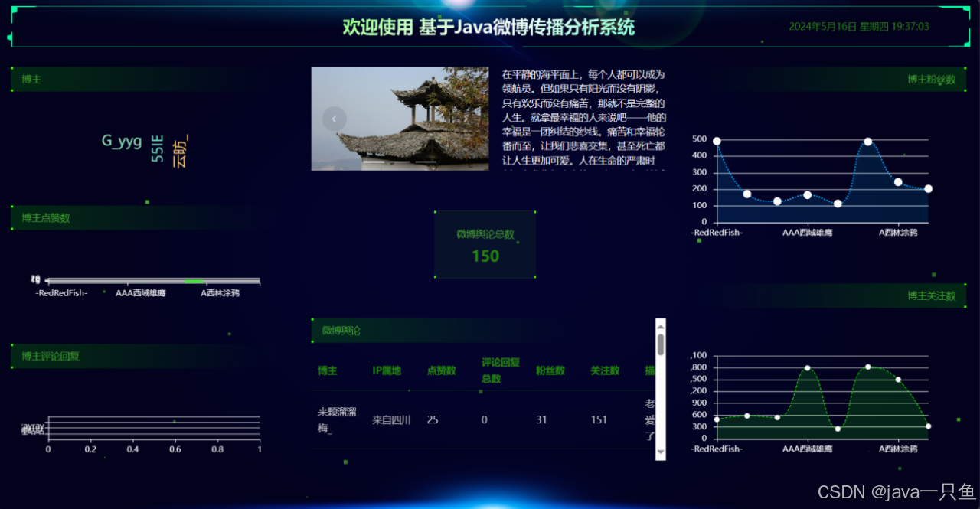Click the 博主点赞数 panel title
This screenshot has height=509, width=980.
pos(46,218)
